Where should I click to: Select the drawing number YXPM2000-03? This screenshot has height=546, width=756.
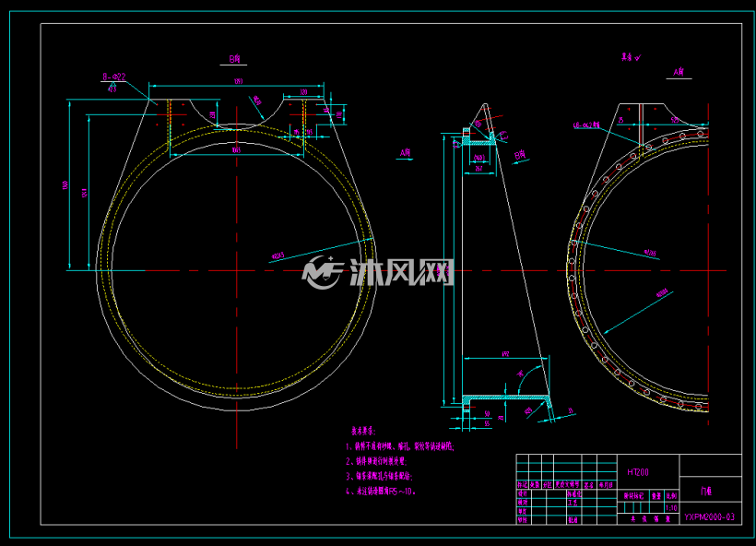709,517
